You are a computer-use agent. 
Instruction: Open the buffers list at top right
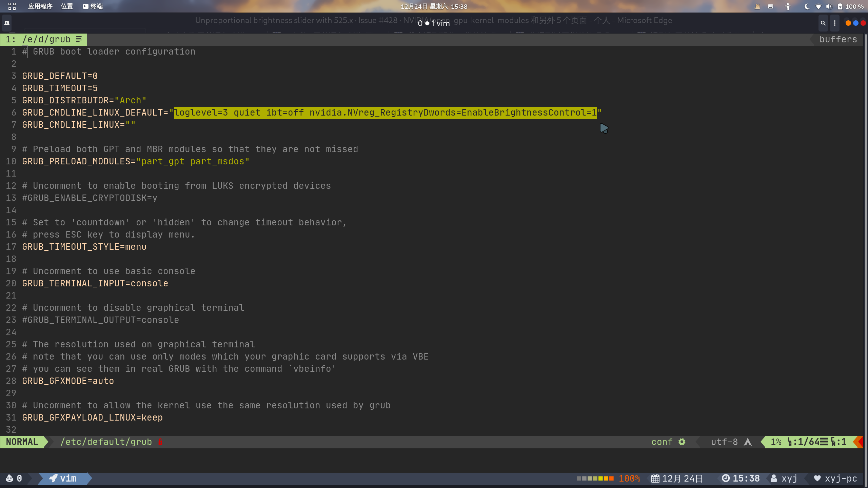(x=837, y=39)
